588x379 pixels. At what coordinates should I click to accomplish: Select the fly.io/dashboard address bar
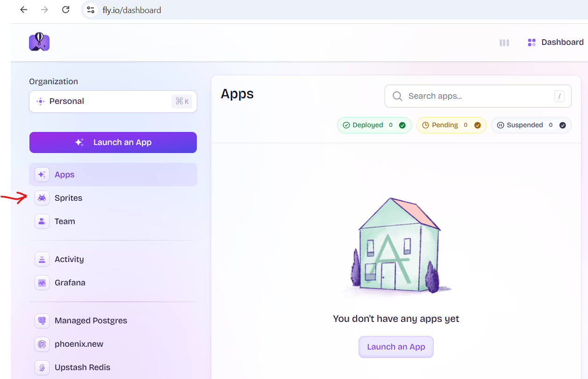[132, 10]
